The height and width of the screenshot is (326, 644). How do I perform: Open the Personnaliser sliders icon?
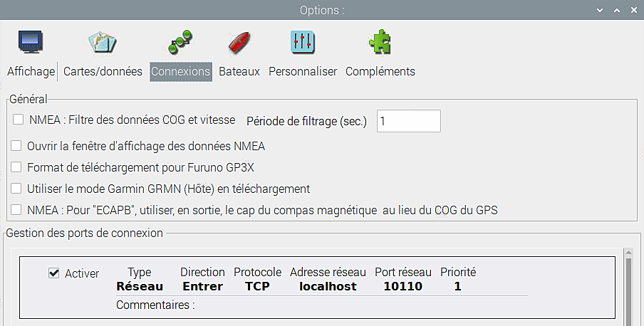(302, 43)
